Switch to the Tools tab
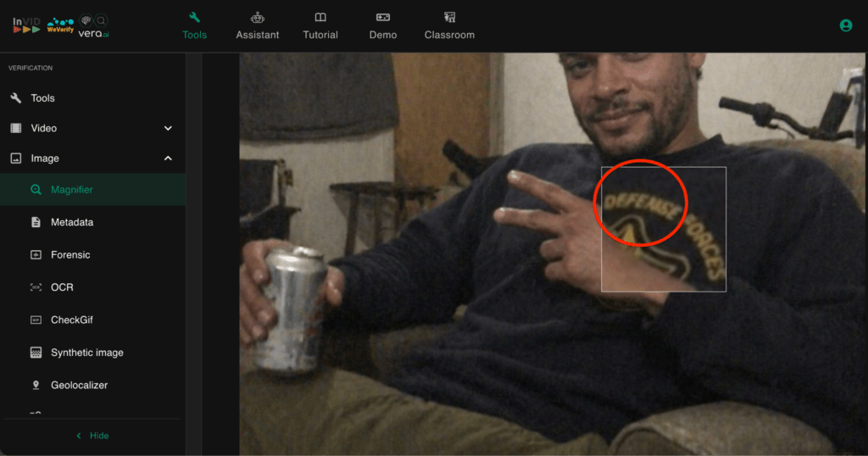Image resolution: width=868 pixels, height=456 pixels. tap(194, 26)
